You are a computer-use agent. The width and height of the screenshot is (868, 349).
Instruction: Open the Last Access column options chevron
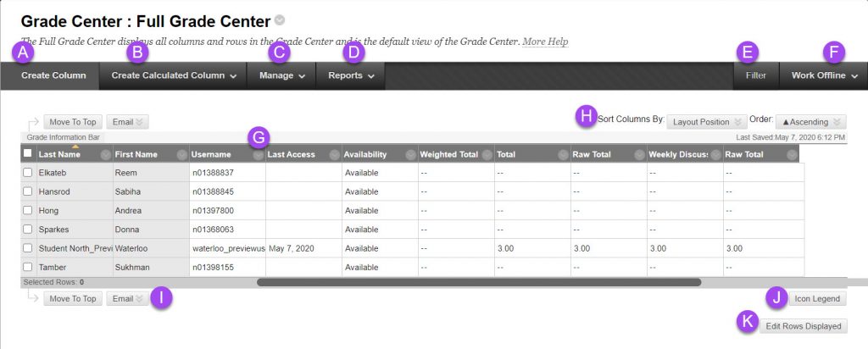click(334, 155)
